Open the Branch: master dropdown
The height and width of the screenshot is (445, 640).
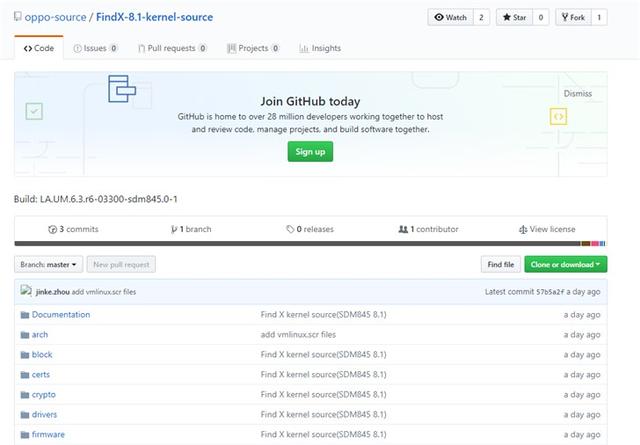tap(49, 264)
